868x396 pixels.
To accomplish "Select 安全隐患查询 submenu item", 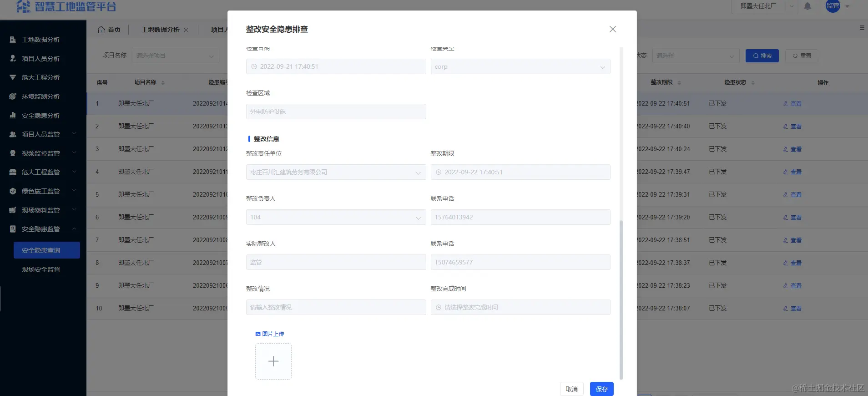I will pyautogui.click(x=47, y=250).
